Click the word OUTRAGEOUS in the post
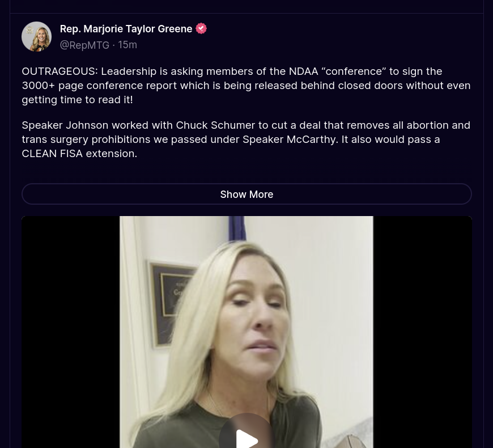493x448 pixels. [x=59, y=71]
